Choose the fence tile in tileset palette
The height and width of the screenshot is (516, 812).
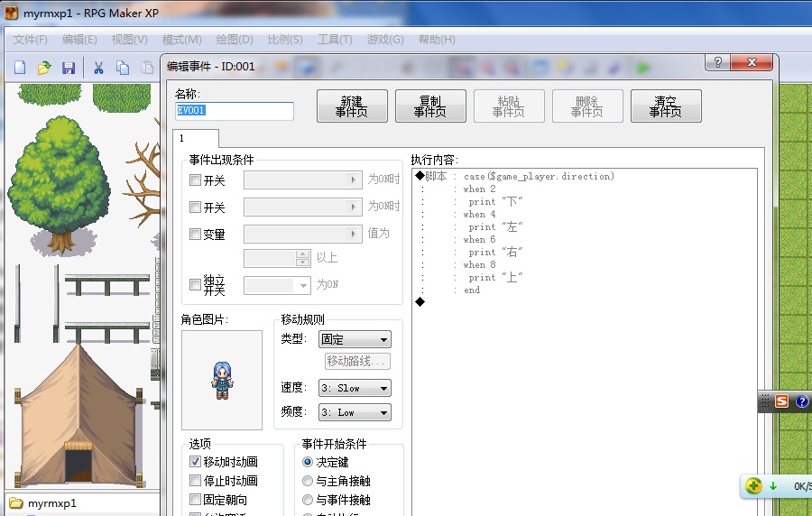[107, 286]
